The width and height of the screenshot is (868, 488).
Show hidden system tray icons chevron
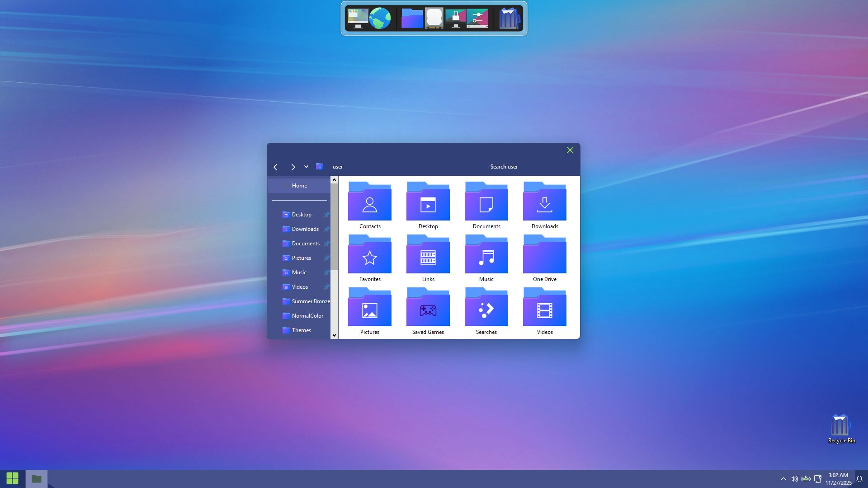(x=783, y=479)
